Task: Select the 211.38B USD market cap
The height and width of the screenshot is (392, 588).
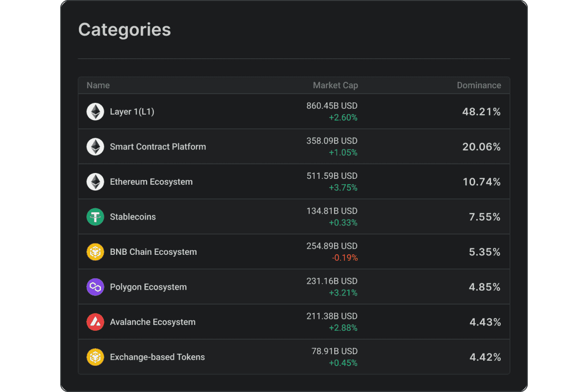Action: pos(332,316)
